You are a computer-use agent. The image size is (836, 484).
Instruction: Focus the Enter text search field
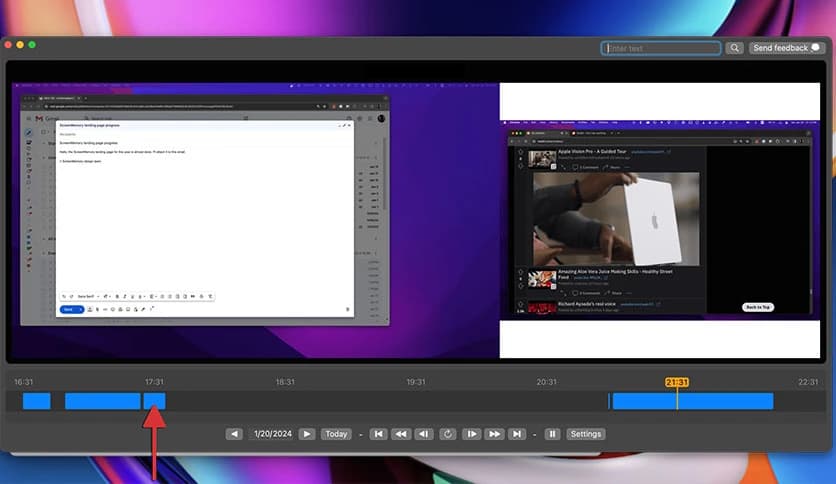pos(661,48)
